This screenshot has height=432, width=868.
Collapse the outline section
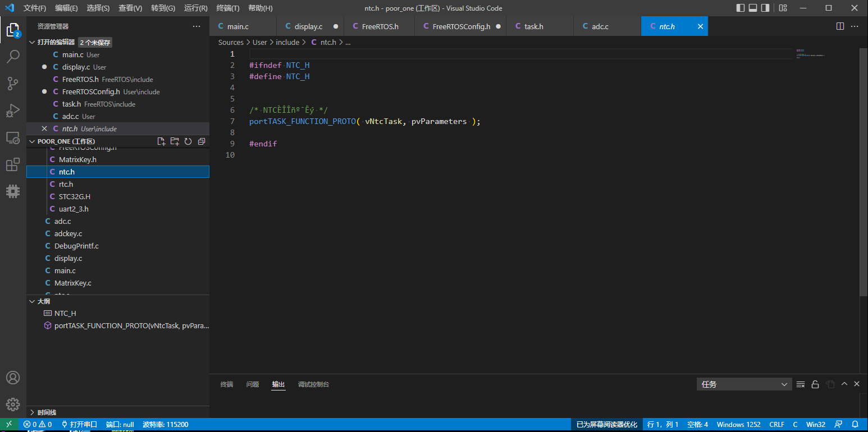(32, 301)
